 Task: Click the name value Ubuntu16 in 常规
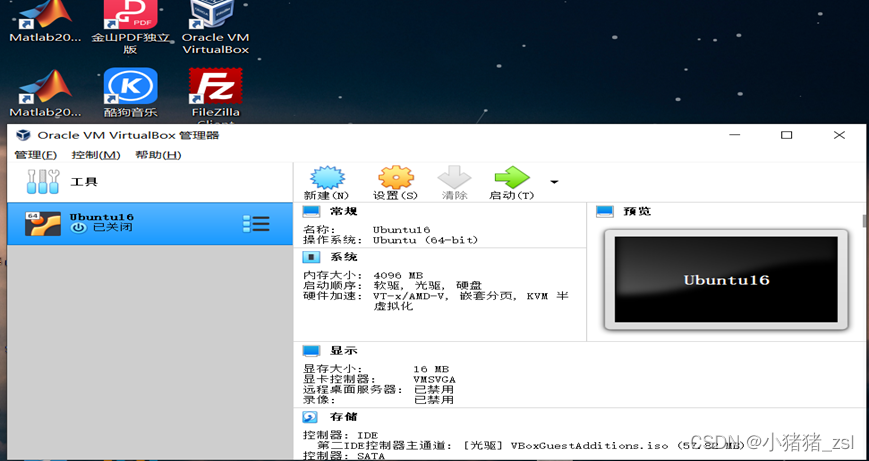(x=401, y=229)
